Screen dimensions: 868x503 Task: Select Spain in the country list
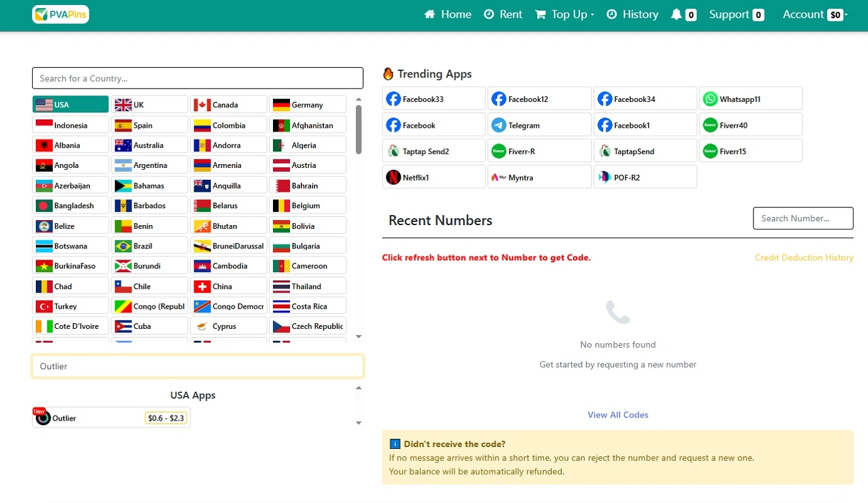tap(150, 124)
